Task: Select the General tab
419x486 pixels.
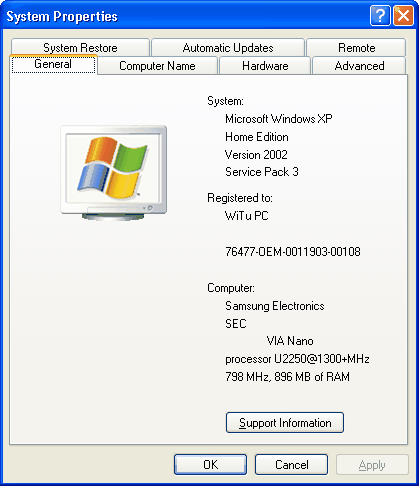Action: pos(53,64)
